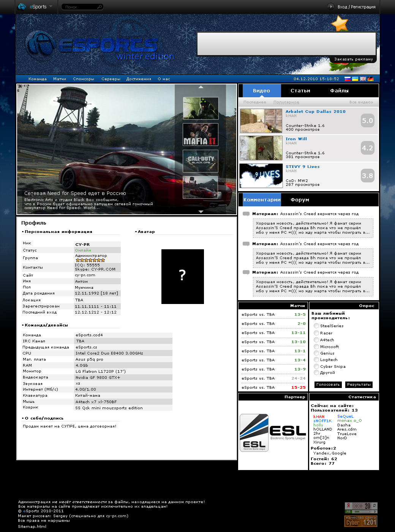Click the avatar question mark placeholder

[x=183, y=277]
